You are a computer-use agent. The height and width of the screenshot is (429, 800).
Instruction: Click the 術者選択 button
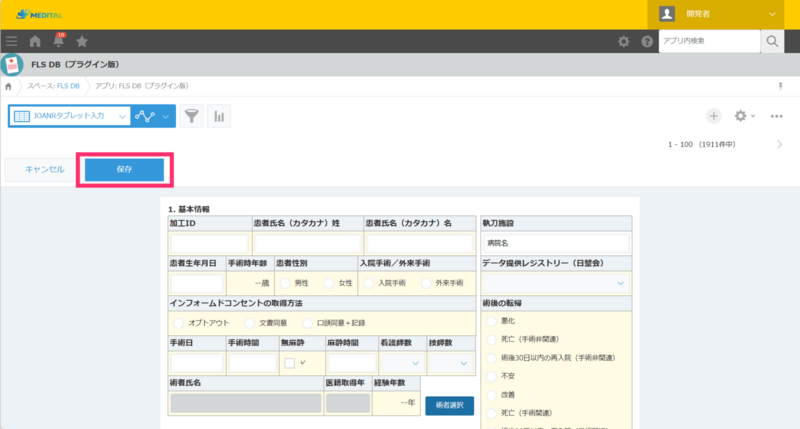coord(449,406)
